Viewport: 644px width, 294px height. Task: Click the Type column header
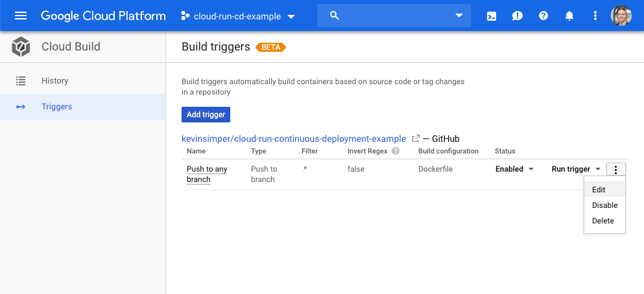(x=259, y=151)
